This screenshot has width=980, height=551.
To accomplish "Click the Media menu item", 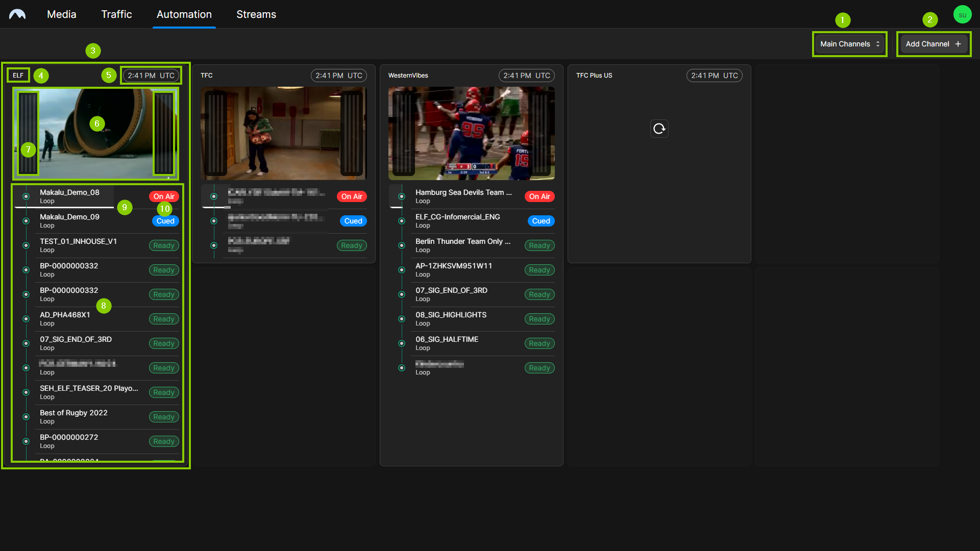I will (x=62, y=14).
